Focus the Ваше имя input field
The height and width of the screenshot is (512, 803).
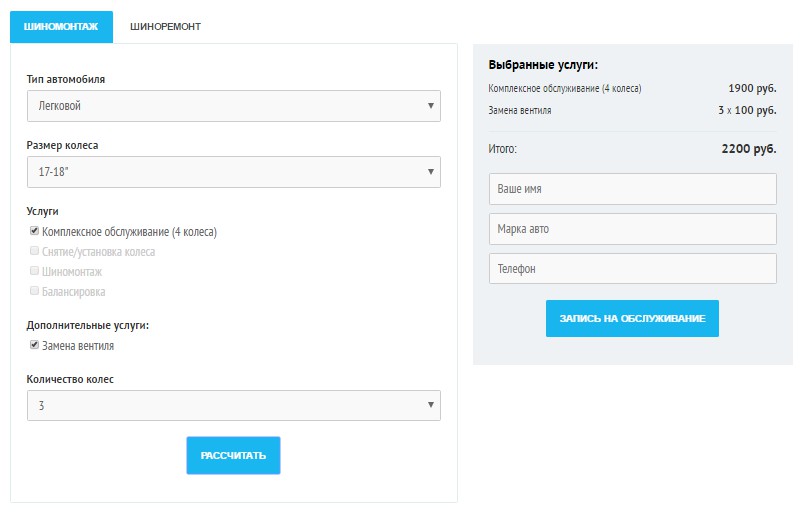[x=632, y=188]
